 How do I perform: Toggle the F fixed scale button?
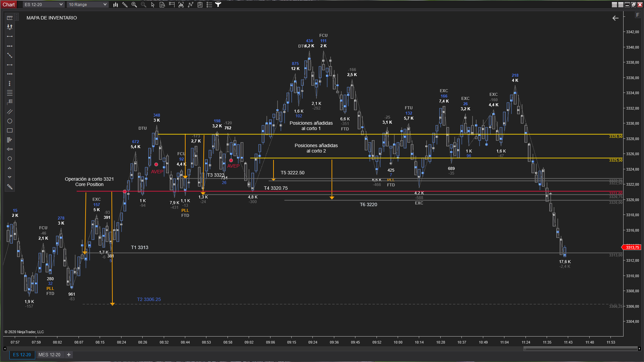638,15
